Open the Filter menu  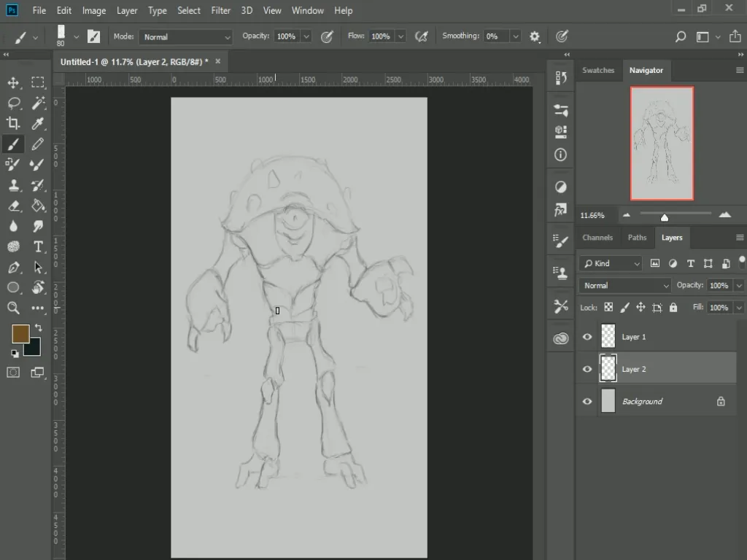(x=220, y=10)
